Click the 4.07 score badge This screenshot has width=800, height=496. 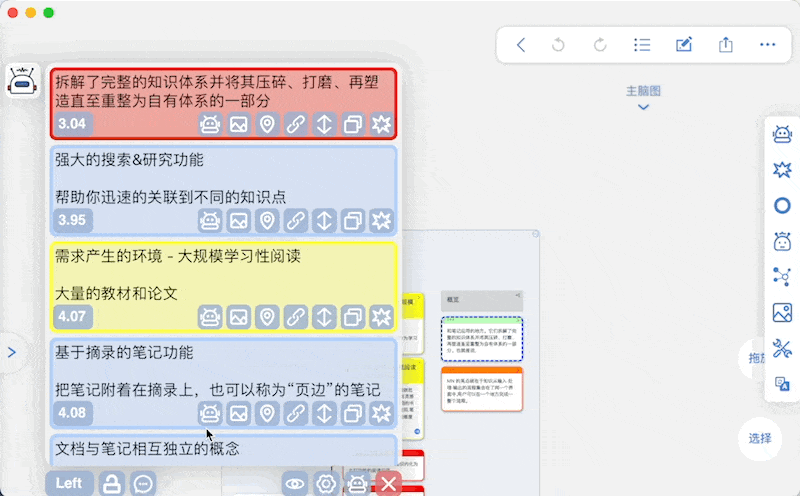72,317
